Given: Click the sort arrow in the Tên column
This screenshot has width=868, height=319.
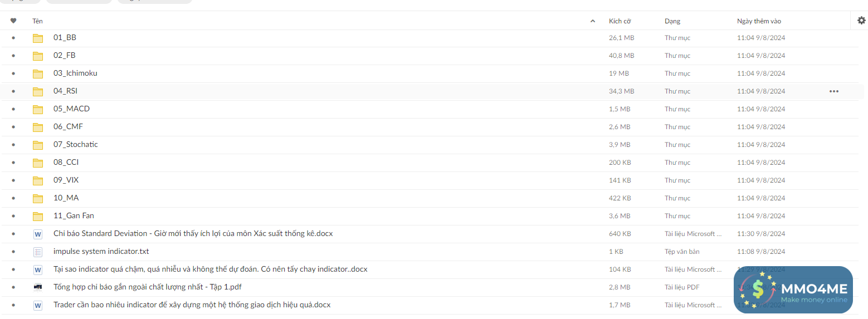Looking at the screenshot, I should tap(592, 21).
